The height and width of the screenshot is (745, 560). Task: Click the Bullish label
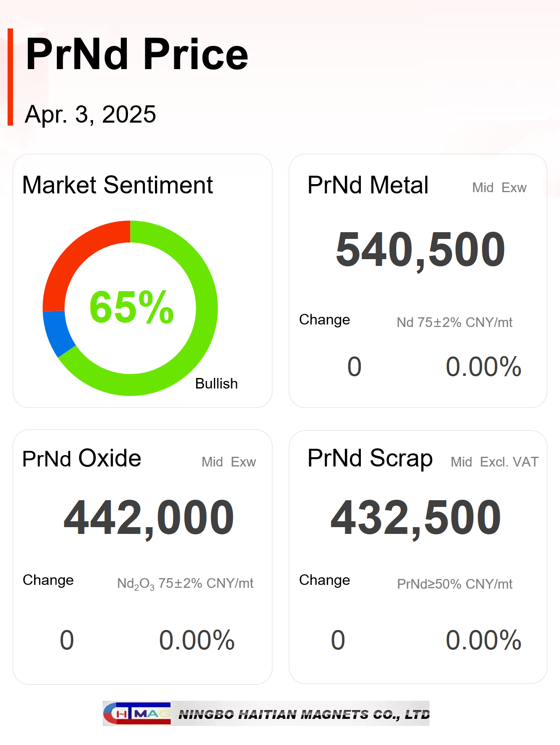click(216, 384)
